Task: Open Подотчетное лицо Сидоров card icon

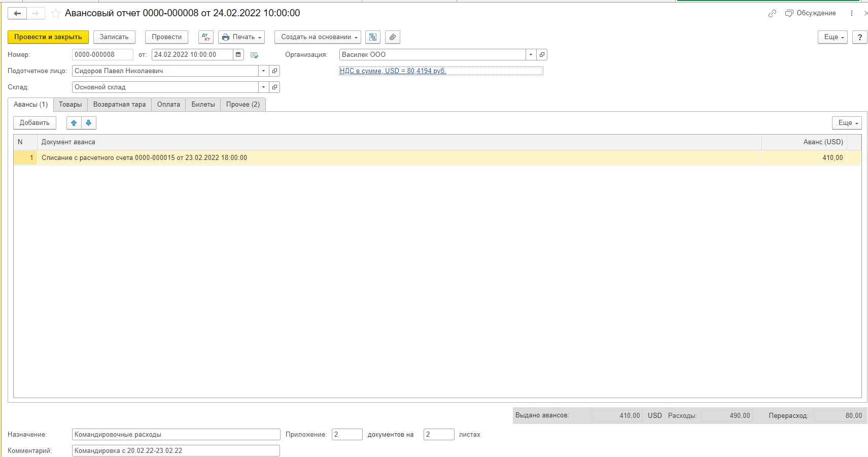Action: point(274,71)
